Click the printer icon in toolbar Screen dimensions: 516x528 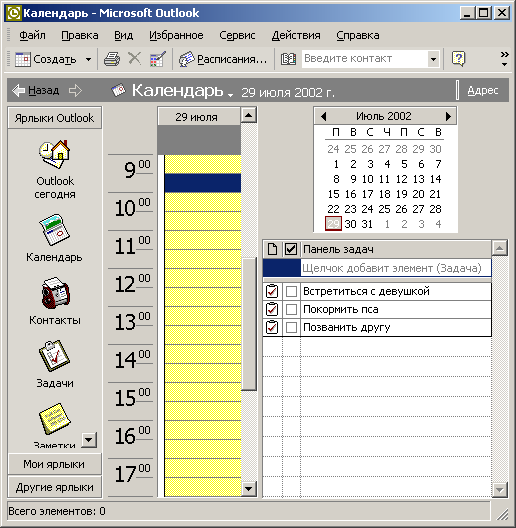point(112,59)
